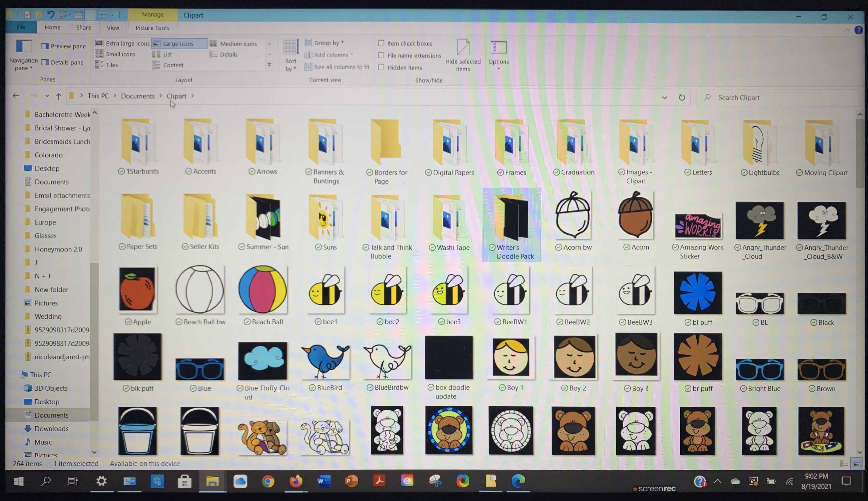Pick the Tiles layout option
The width and height of the screenshot is (868, 501).
(x=107, y=65)
